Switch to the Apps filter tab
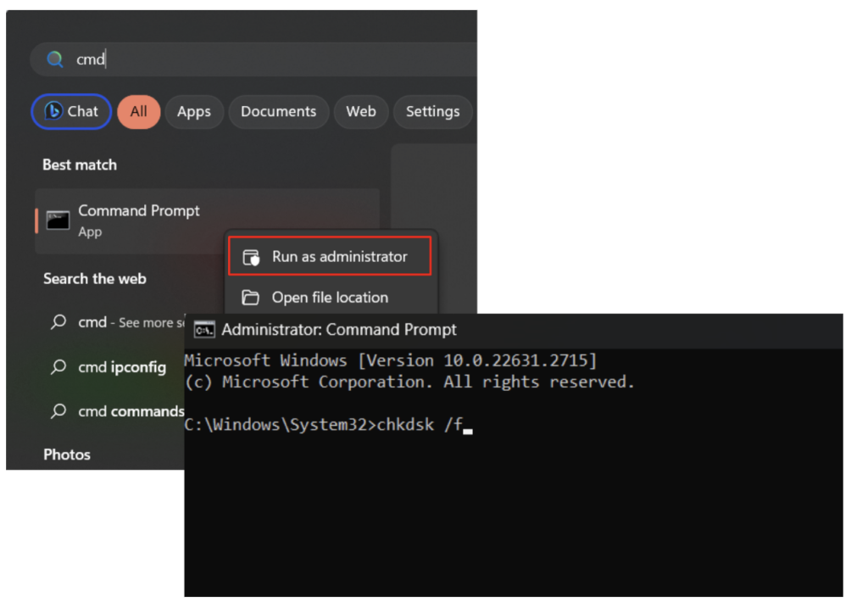Image resolution: width=868 pixels, height=603 pixels. 194,111
